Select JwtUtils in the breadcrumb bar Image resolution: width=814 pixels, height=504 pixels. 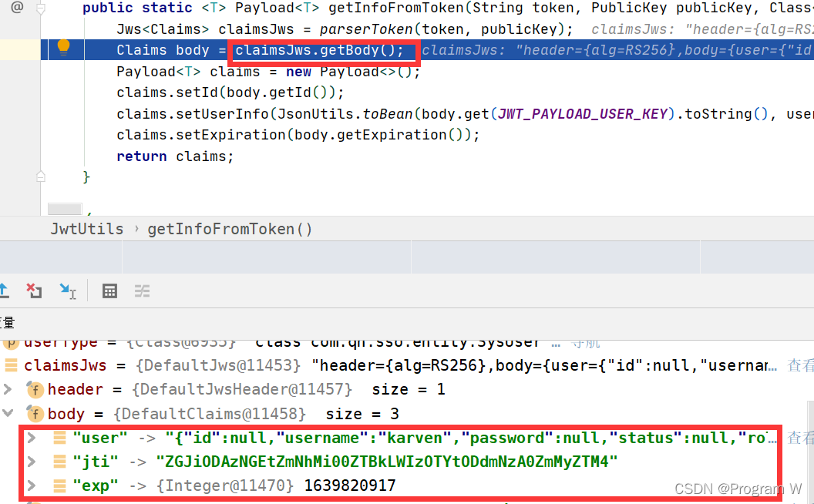coord(87,229)
